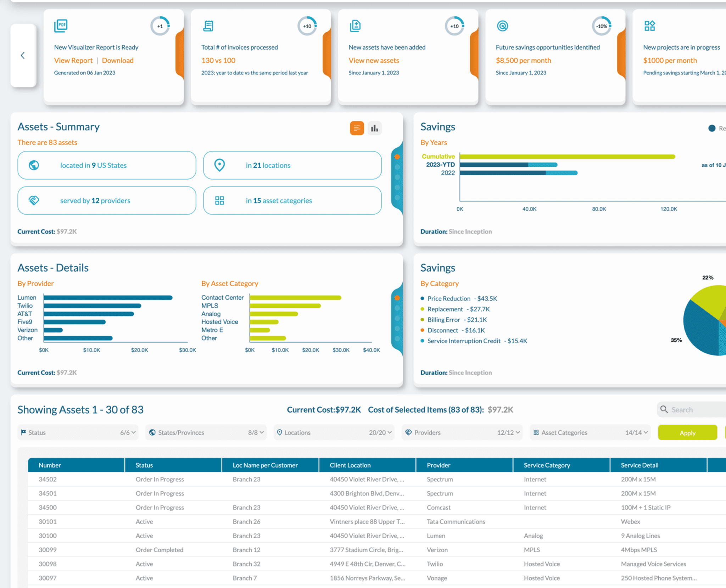Click the new projects grid icon

[649, 26]
